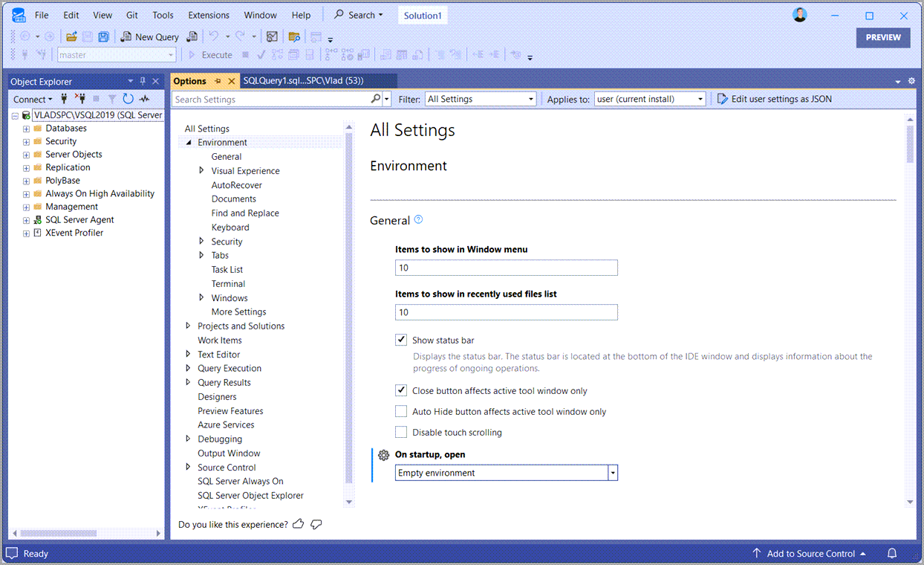Give thumbs down feedback

click(316, 524)
